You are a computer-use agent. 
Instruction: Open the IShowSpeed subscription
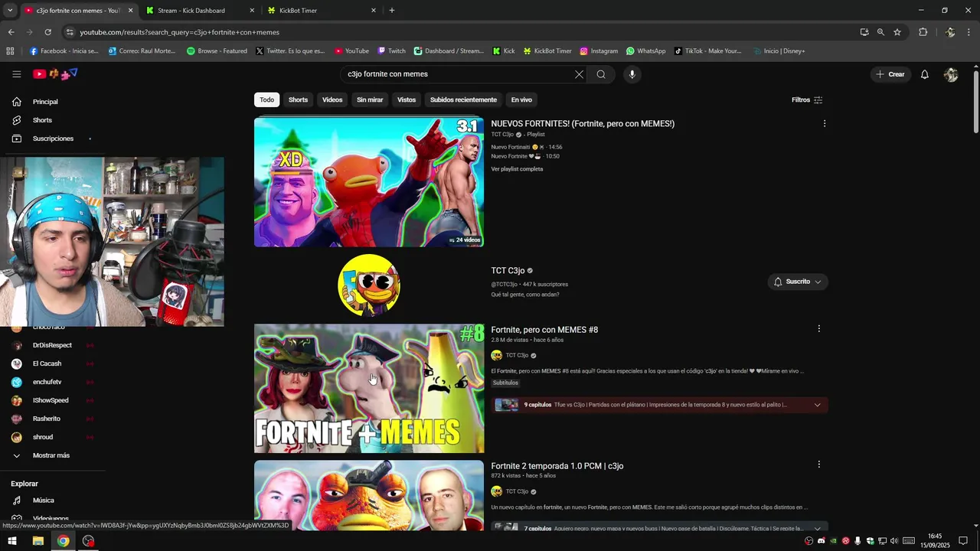pos(51,400)
